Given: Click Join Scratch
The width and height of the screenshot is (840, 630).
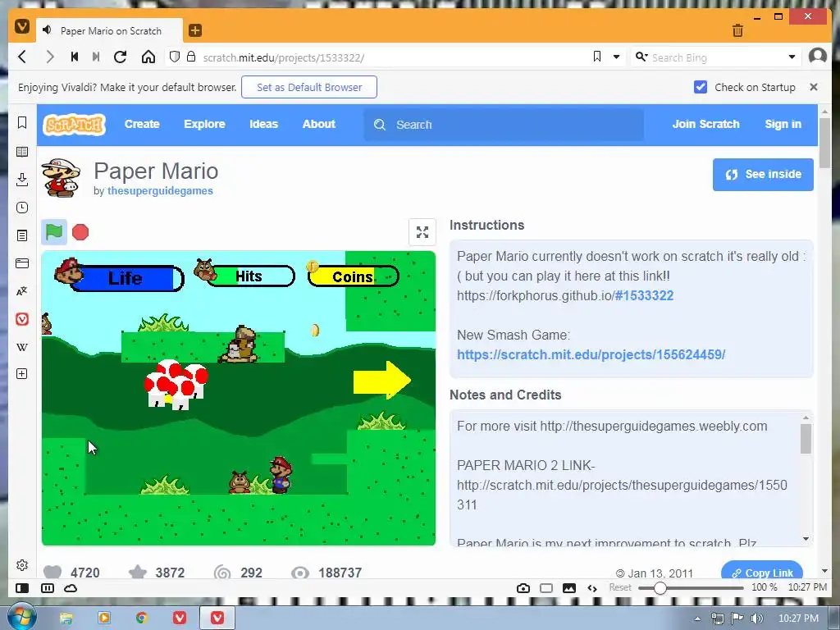Looking at the screenshot, I should pyautogui.click(x=705, y=125).
